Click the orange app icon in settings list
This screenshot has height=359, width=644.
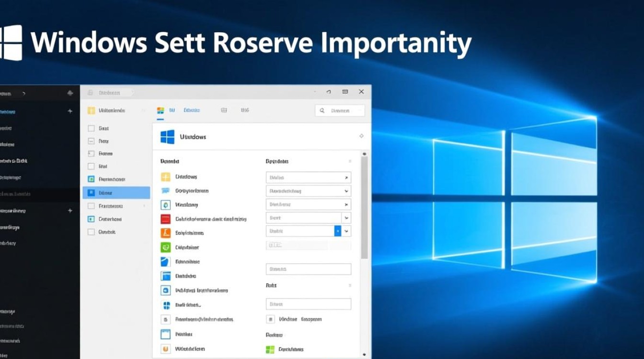[x=165, y=233]
